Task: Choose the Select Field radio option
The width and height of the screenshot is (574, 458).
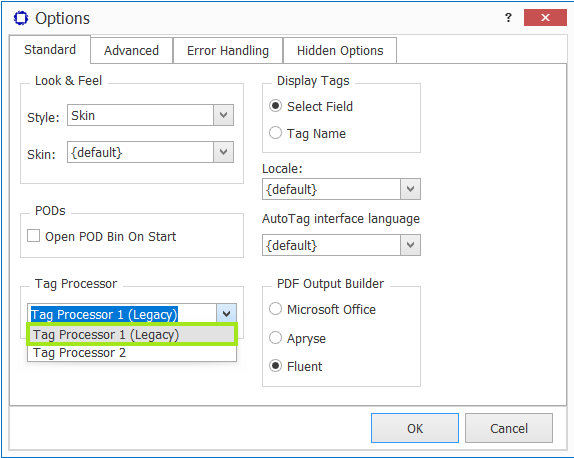Action: pos(275,106)
